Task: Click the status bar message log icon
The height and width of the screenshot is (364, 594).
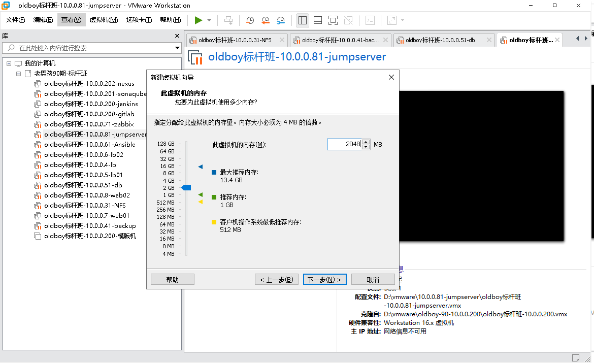Action: pyautogui.click(x=575, y=358)
